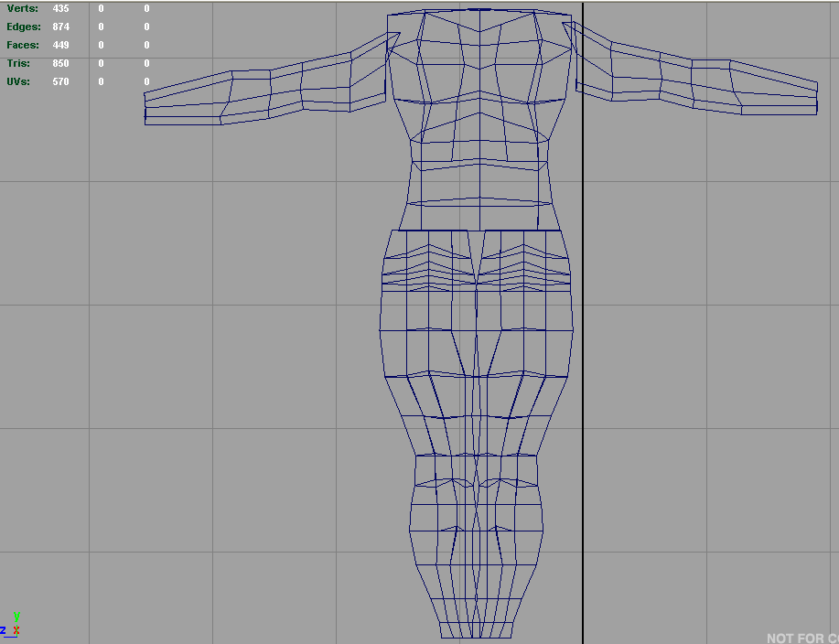Click the Faces counter readout
Image resolution: width=839 pixels, height=644 pixels.
point(23,45)
